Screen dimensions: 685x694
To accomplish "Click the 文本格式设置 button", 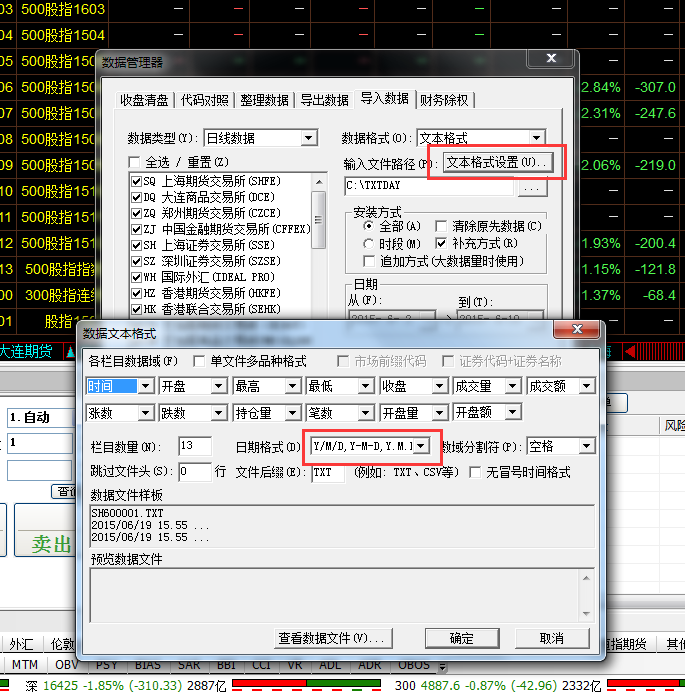I will (x=497, y=161).
